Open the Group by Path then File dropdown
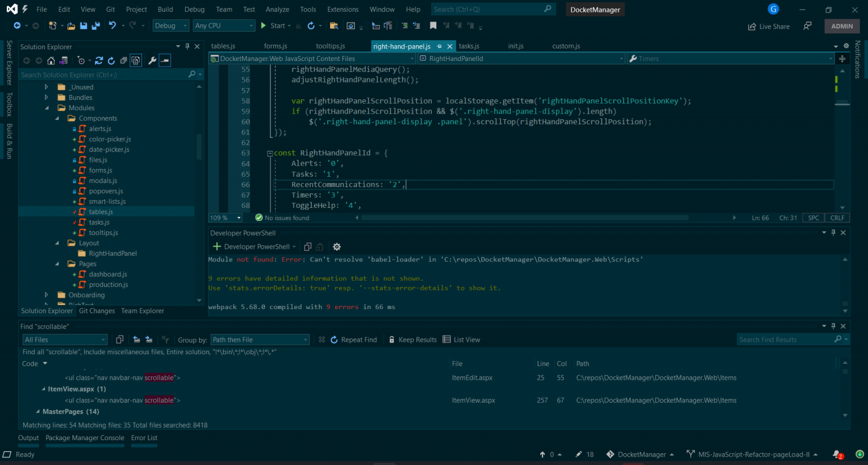The image size is (868, 465). point(259,339)
